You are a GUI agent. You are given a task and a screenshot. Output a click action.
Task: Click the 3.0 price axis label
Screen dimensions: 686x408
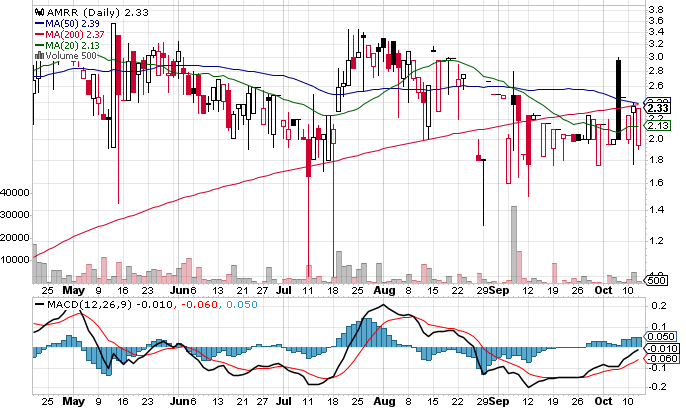(655, 57)
